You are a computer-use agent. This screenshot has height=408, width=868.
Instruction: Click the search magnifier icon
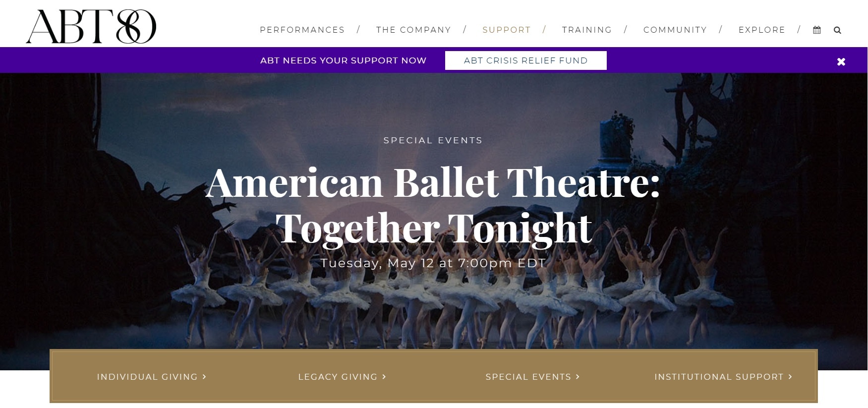click(837, 30)
